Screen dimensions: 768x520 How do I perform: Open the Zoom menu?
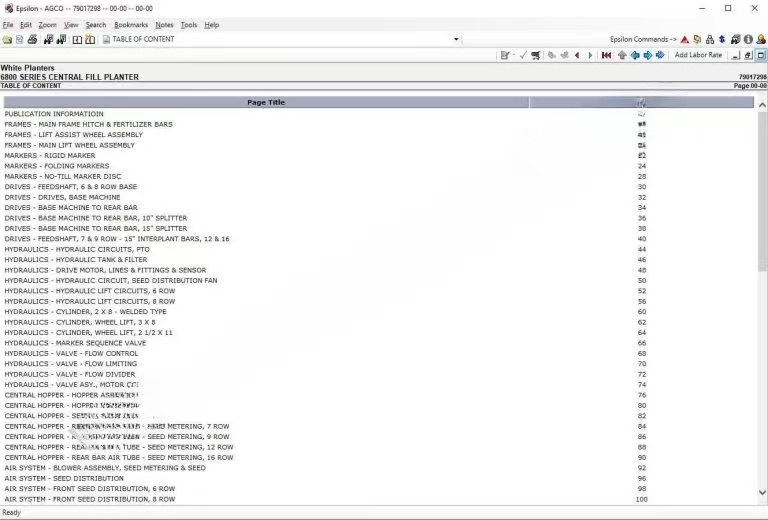pyautogui.click(x=48, y=24)
